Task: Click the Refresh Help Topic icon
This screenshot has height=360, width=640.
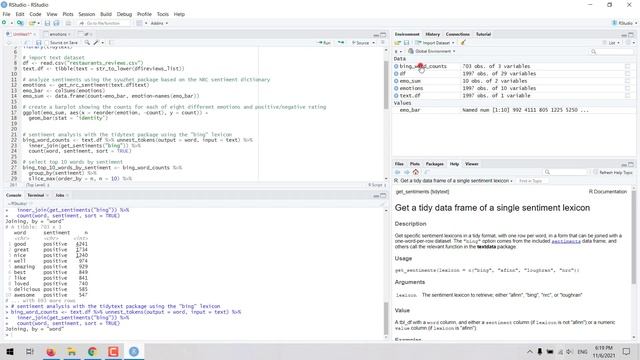Action: click(x=596, y=172)
